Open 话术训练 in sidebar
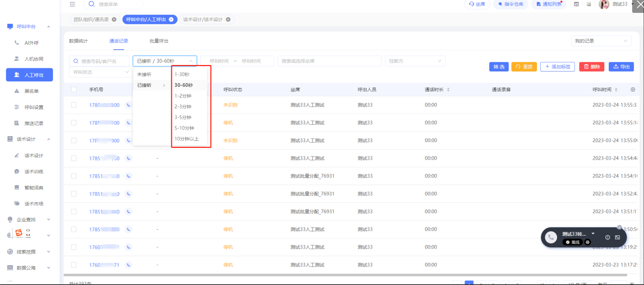Image resolution: width=644 pixels, height=285 pixels. point(34,172)
